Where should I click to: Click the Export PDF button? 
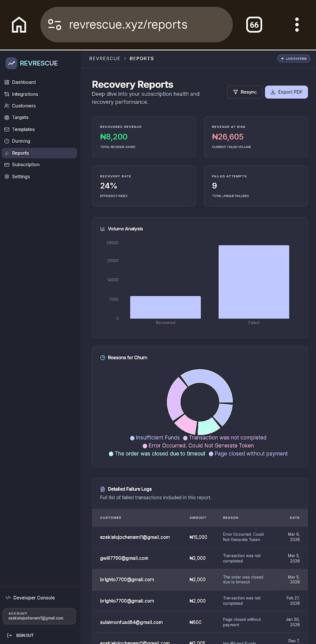[x=286, y=92]
